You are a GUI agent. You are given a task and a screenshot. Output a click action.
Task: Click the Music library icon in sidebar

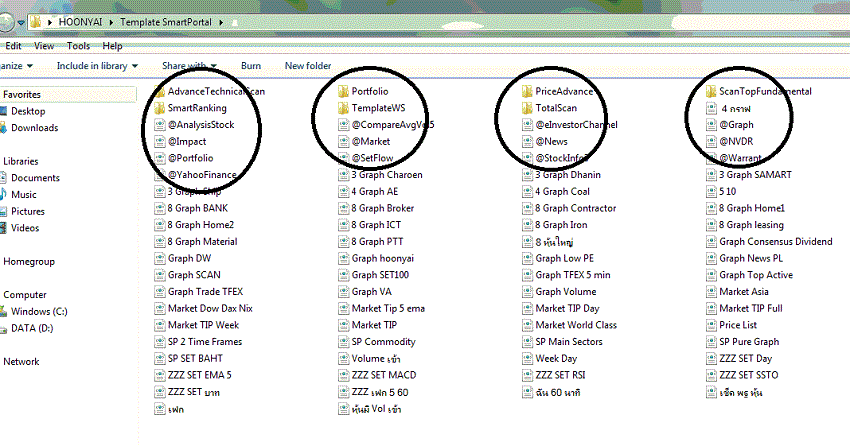tap(3, 195)
